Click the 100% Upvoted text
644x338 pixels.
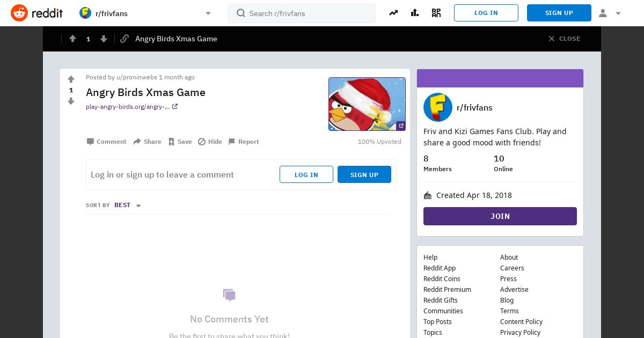[x=379, y=142]
